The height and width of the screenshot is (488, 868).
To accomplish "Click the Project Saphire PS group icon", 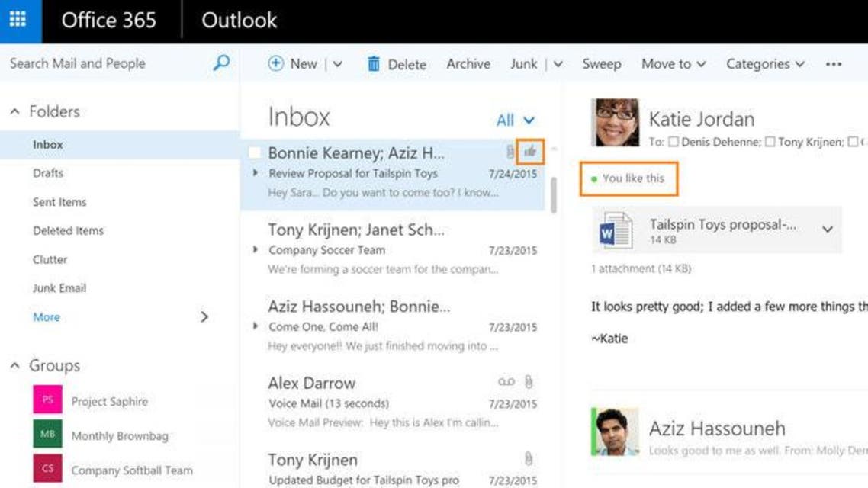I will (x=47, y=400).
